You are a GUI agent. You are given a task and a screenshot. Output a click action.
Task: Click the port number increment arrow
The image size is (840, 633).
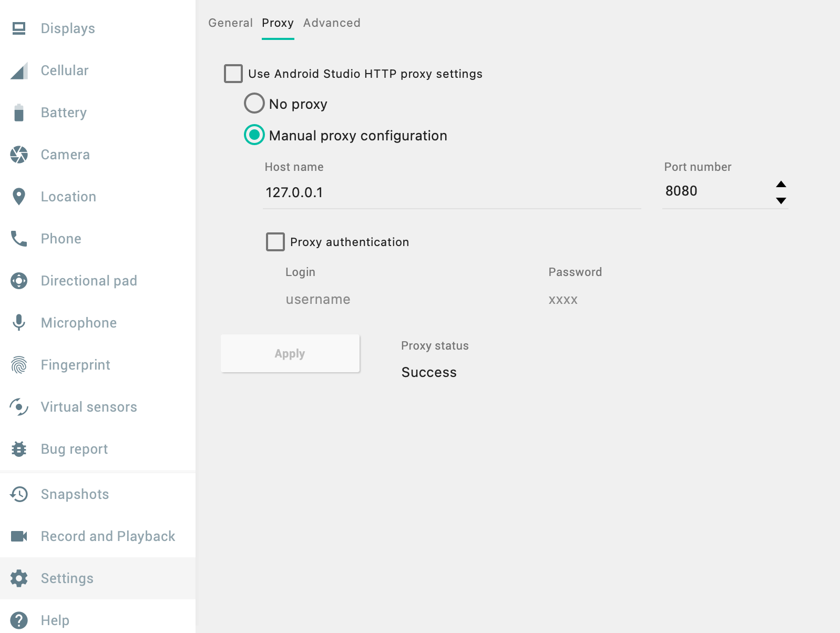point(781,184)
